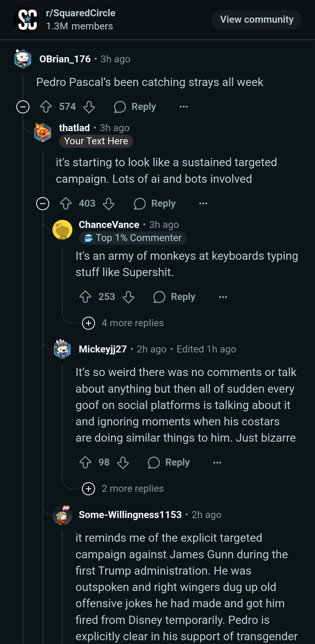The image size is (315, 644).
Task: Upvote OBrian_176's Pedro Pascal comment
Action: 46,107
